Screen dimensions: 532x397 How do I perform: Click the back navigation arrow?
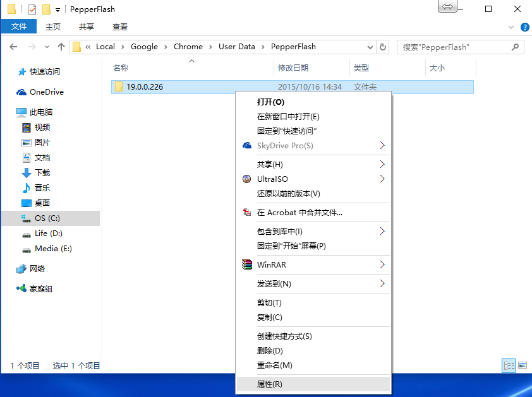click(13, 47)
